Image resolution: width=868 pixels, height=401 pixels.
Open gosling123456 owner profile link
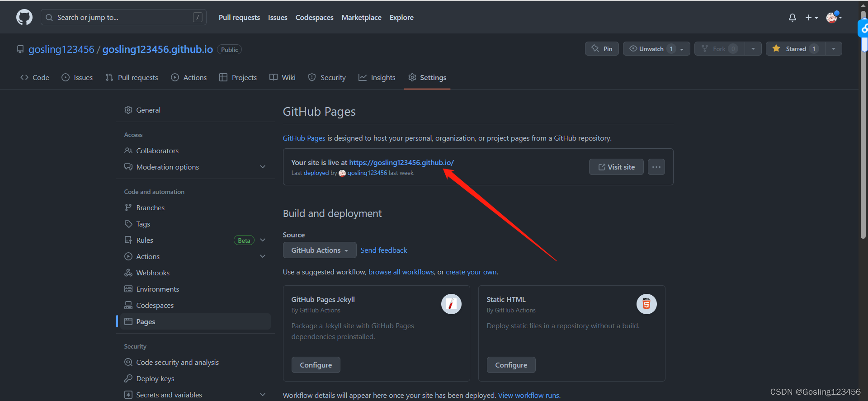tap(61, 49)
